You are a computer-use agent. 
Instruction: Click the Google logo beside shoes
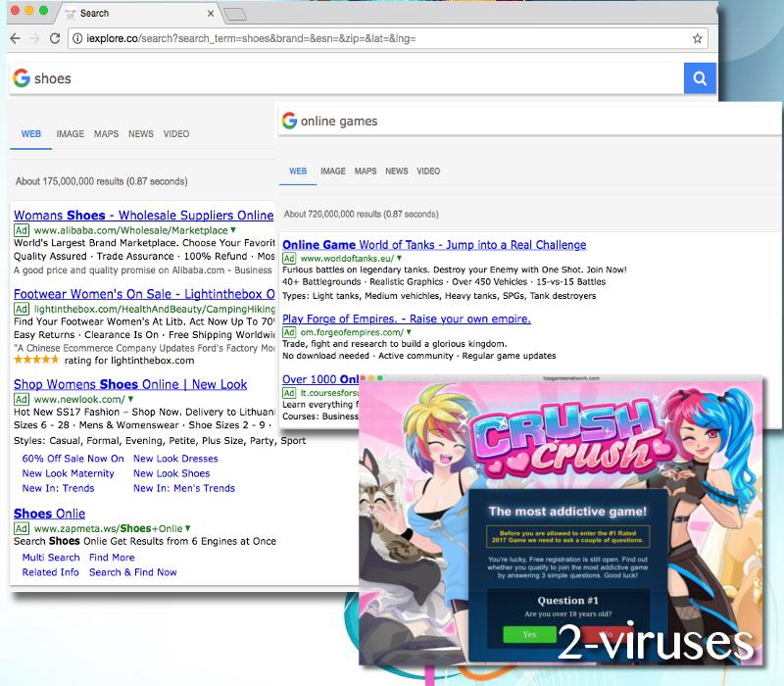click(x=21, y=78)
